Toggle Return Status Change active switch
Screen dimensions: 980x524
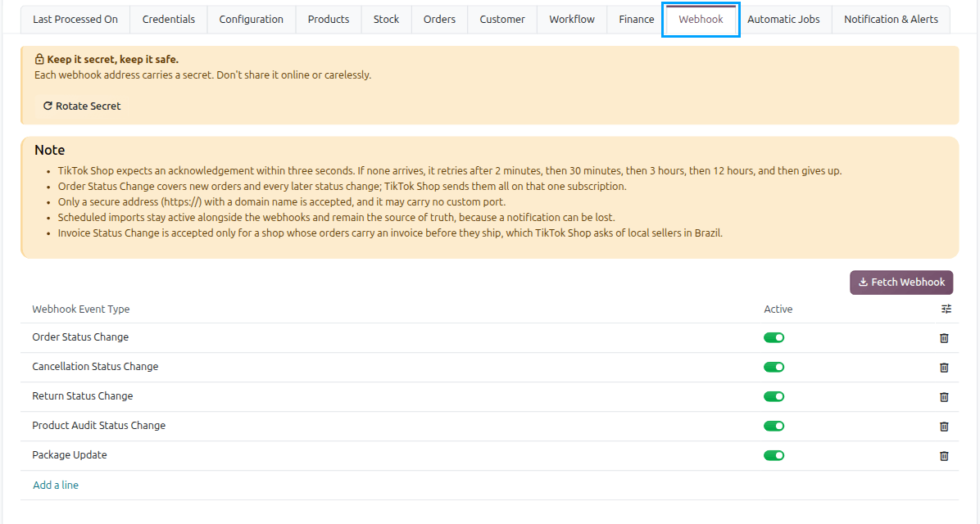[x=774, y=396]
